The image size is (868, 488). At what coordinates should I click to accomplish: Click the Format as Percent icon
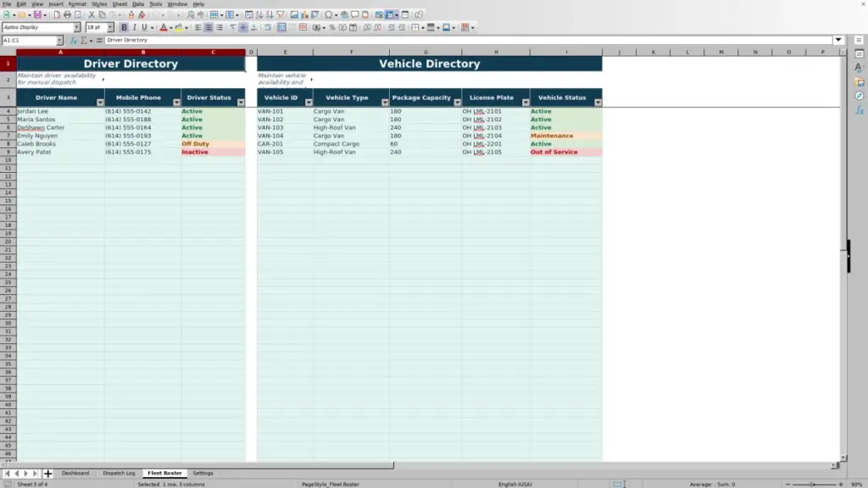[x=332, y=27]
